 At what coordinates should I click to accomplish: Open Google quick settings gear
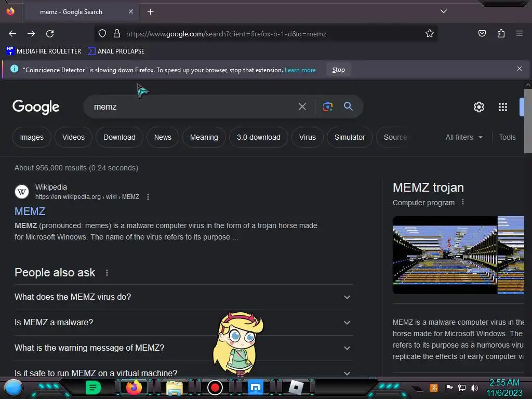(478, 107)
